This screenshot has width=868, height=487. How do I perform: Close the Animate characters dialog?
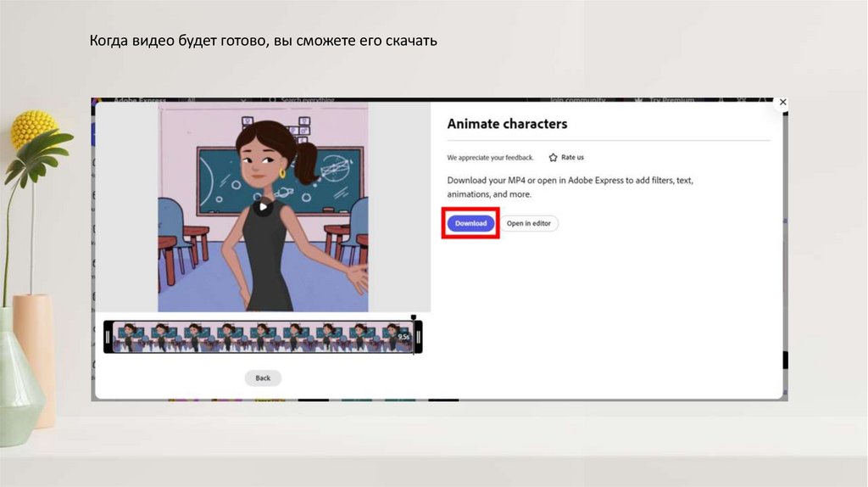tap(782, 102)
